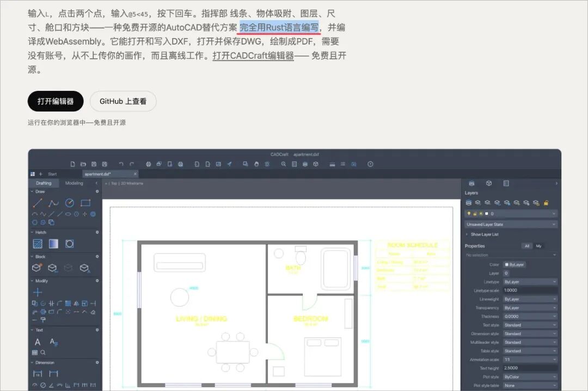Open the Text style Standard dropdown
This screenshot has width=588, height=391.
pos(530,325)
